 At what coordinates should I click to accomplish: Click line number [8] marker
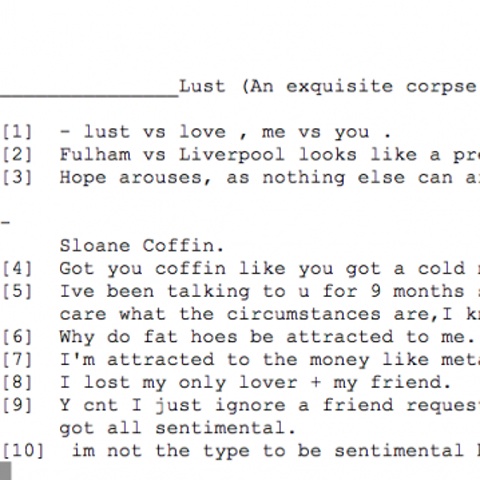point(17,382)
